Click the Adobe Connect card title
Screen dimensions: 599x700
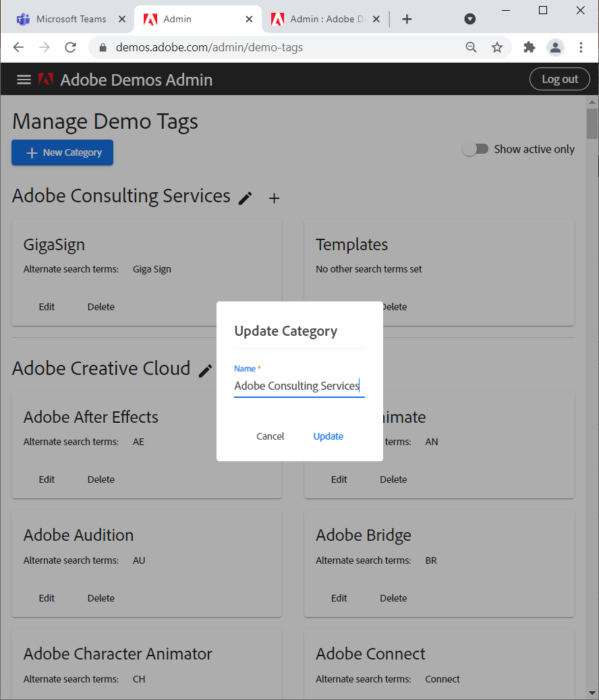click(370, 653)
